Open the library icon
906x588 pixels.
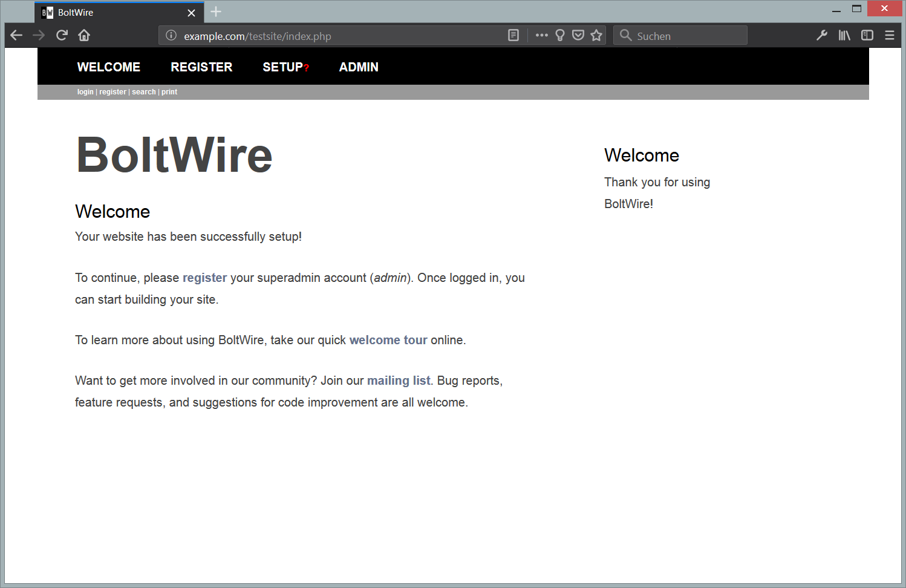844,35
